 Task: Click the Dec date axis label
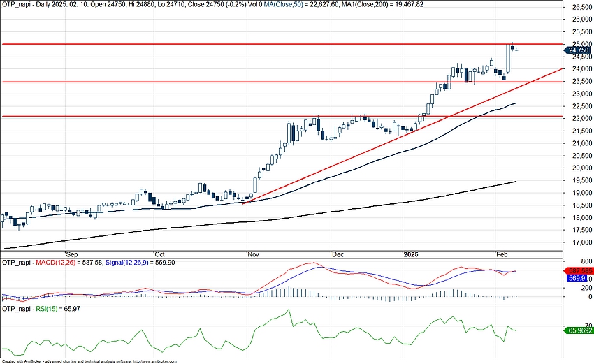(338, 254)
